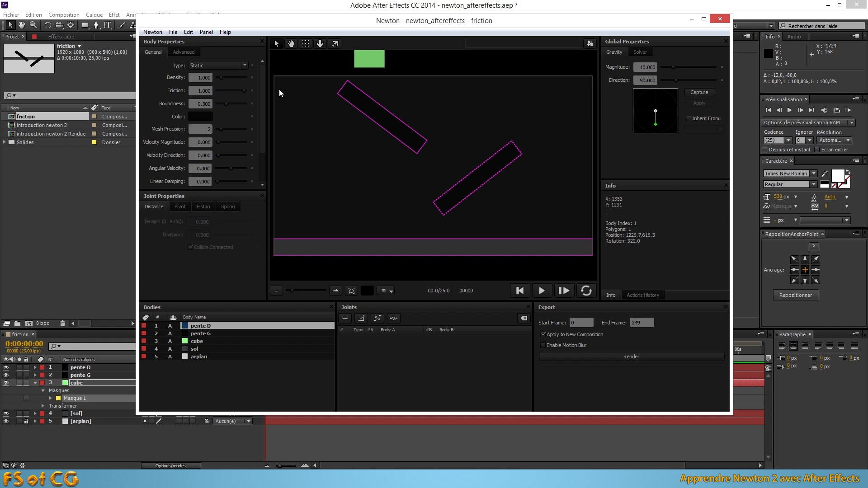
Task: Open the General tab in Body Properties
Action: (x=153, y=52)
